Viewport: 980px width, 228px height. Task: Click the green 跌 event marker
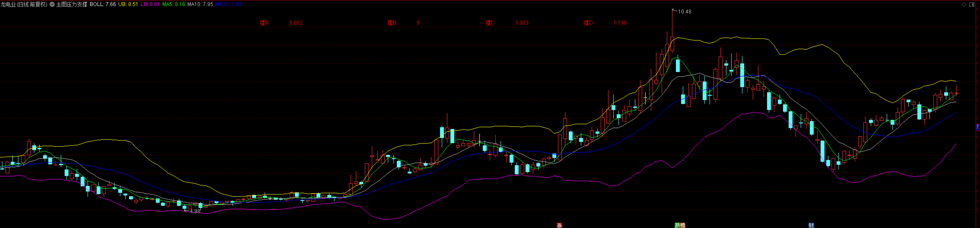(x=678, y=225)
